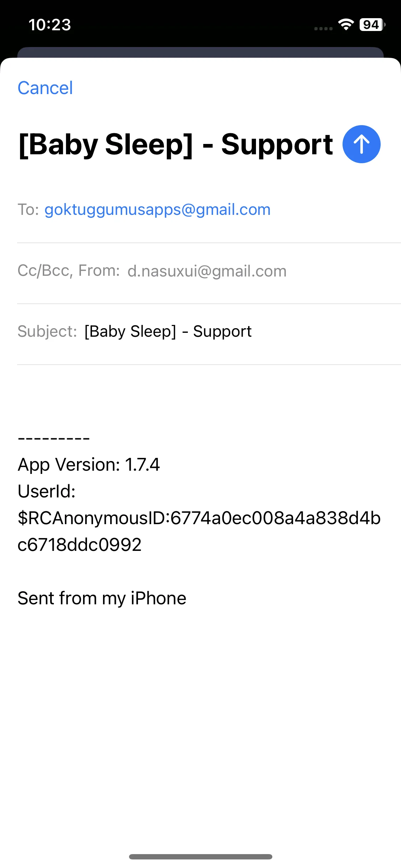
Task: Cancel the support email draft
Action: point(45,88)
